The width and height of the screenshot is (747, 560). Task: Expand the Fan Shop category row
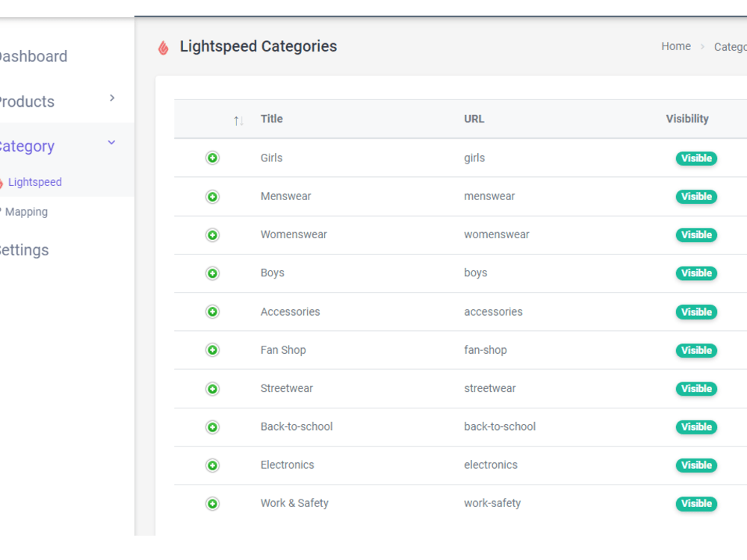[x=212, y=350]
